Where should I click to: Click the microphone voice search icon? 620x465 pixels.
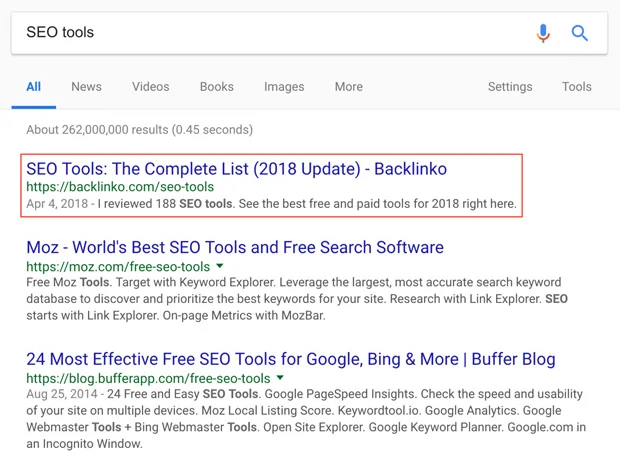tap(543, 33)
